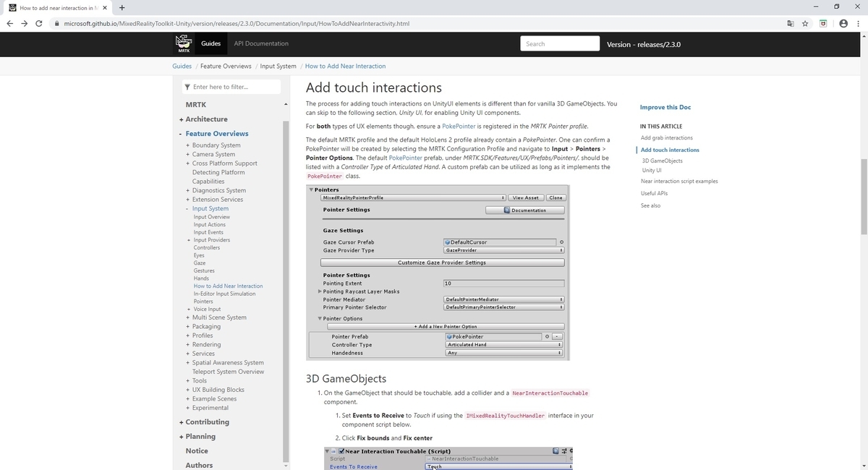Image resolution: width=868 pixels, height=470 pixels.
Task: Open MRTK sidebar entry
Action: 196,105
